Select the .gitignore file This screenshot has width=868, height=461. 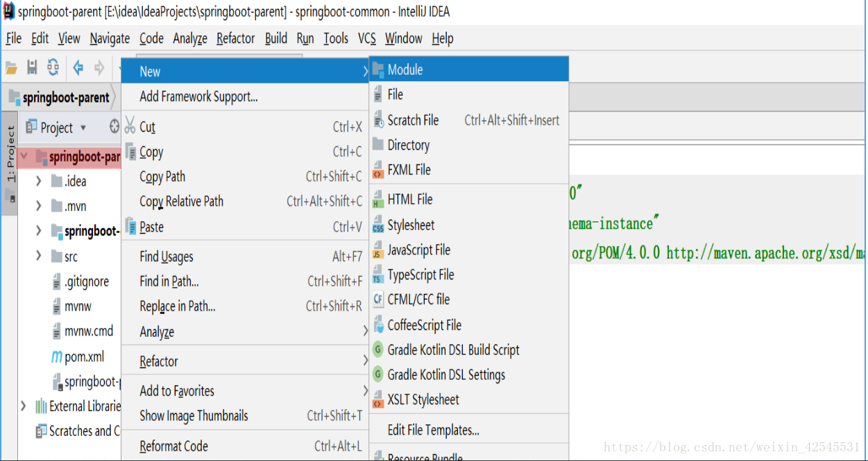81,281
